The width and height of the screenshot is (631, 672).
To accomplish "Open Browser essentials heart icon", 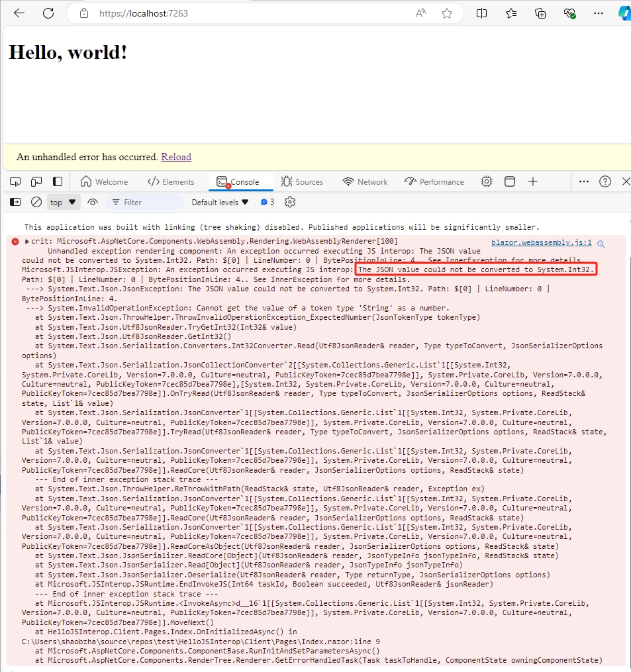I will coord(569,13).
